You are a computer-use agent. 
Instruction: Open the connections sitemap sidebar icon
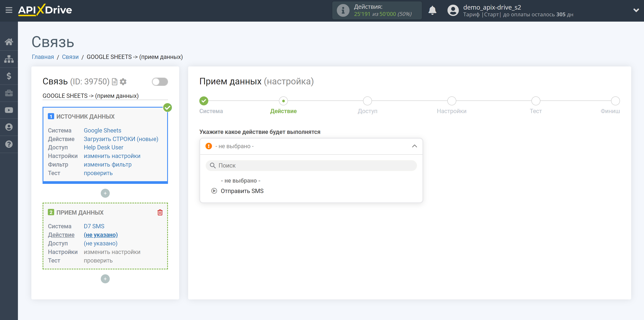tap(9, 59)
